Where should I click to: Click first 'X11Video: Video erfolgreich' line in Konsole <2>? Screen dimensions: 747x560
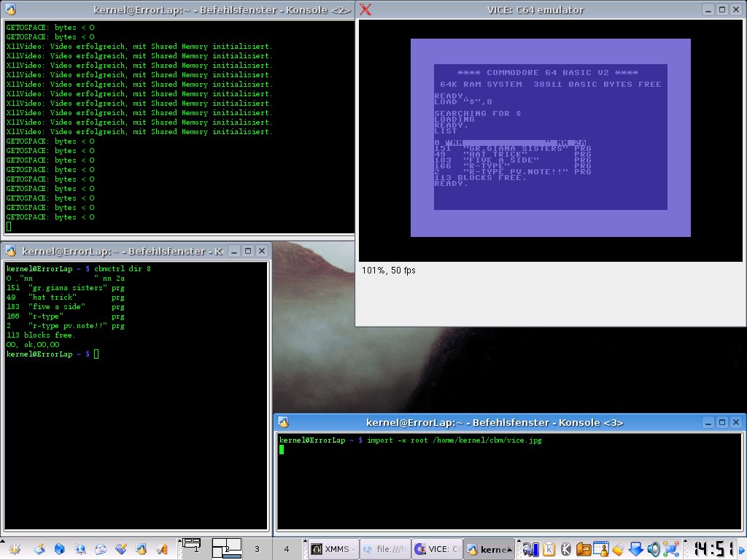coord(139,46)
